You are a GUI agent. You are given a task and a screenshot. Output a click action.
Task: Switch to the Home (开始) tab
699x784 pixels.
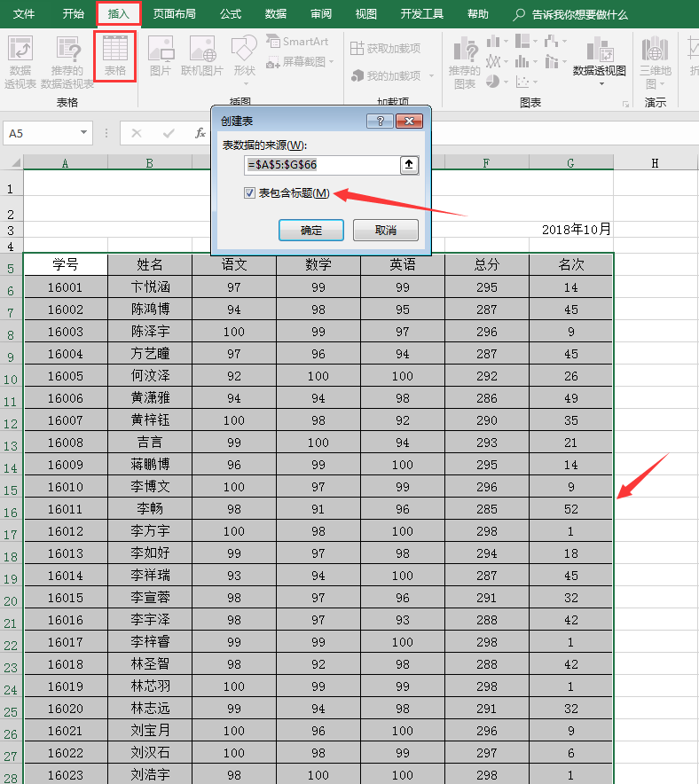pyautogui.click(x=73, y=14)
